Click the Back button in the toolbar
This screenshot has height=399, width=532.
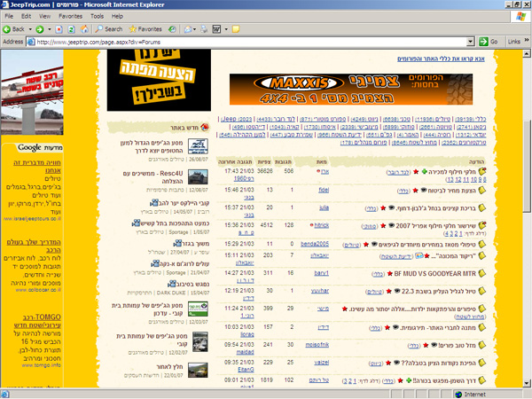[x=18, y=28]
